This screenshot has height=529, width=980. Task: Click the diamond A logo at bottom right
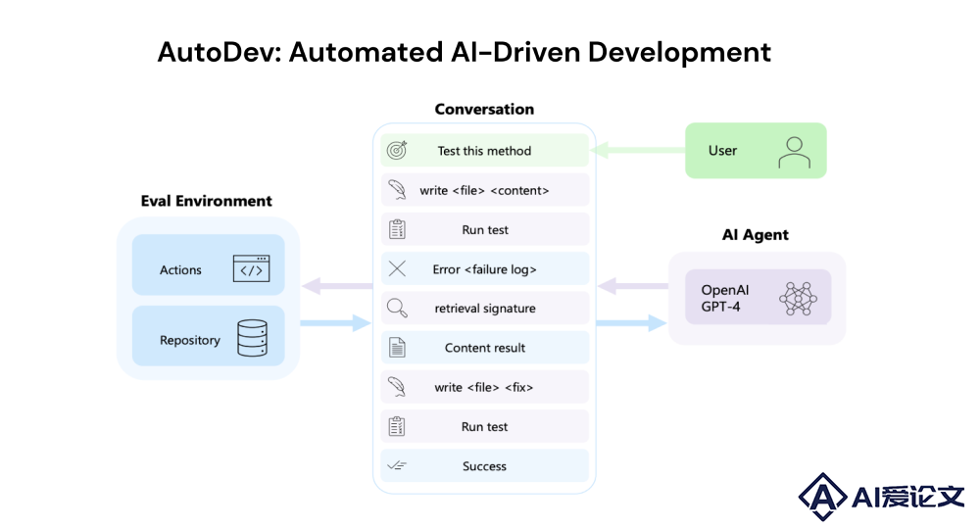[x=823, y=497]
